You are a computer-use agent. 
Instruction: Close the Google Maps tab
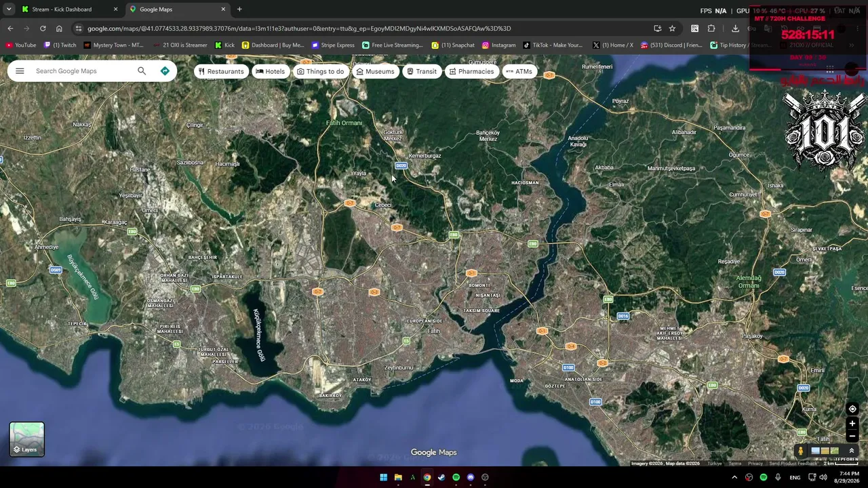(223, 9)
